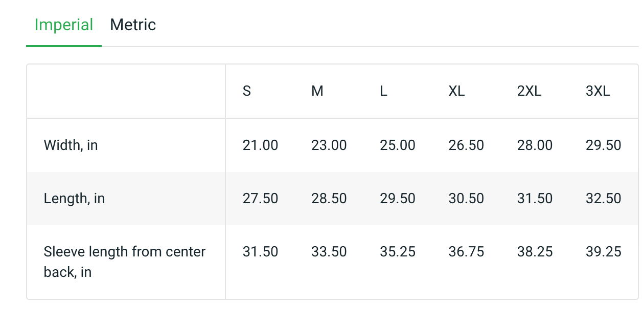Select the L size column header
This screenshot has height=324, width=644.
(x=384, y=92)
